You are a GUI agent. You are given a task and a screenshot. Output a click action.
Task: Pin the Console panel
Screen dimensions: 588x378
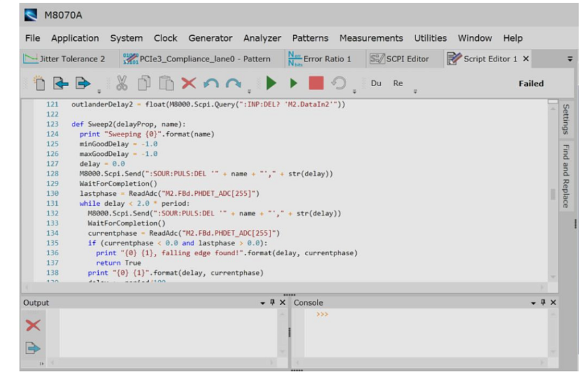tap(543, 302)
